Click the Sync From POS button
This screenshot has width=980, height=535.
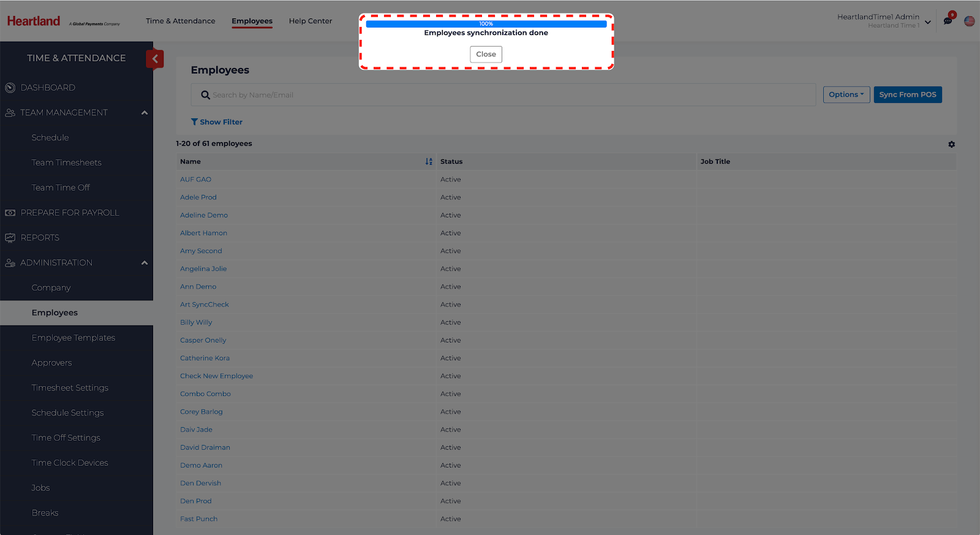click(907, 94)
